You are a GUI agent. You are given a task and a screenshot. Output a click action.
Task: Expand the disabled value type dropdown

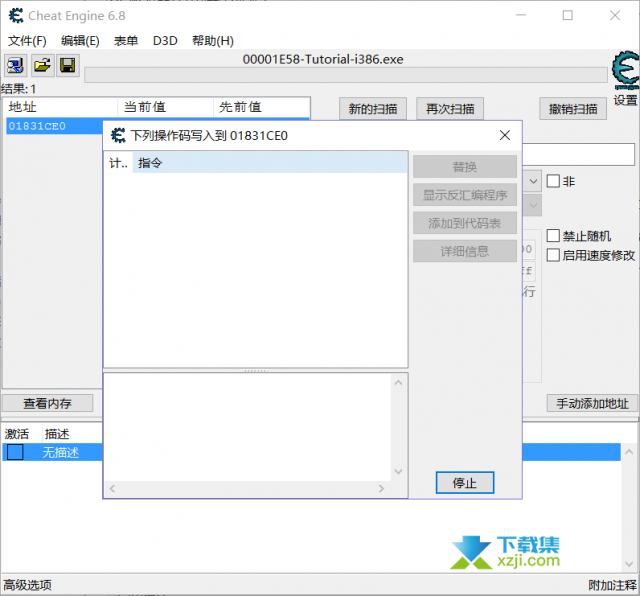click(533, 206)
